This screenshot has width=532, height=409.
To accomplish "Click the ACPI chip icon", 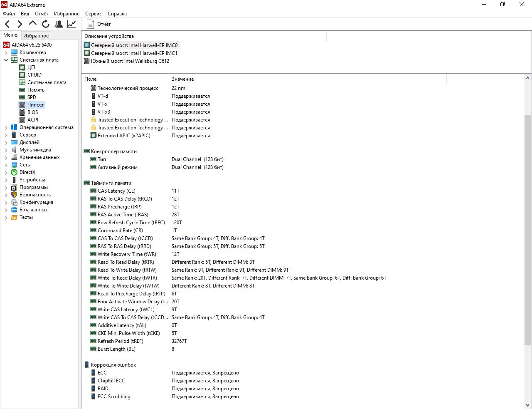I will coord(22,120).
